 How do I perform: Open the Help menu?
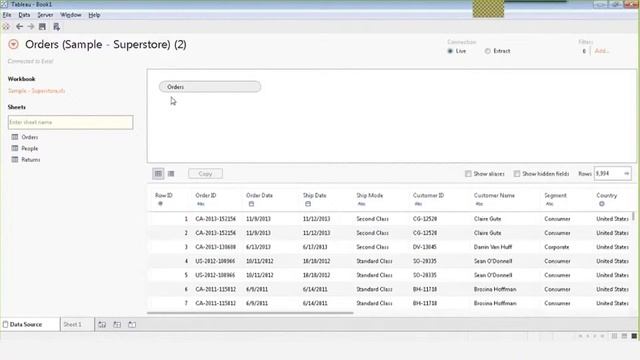point(94,15)
